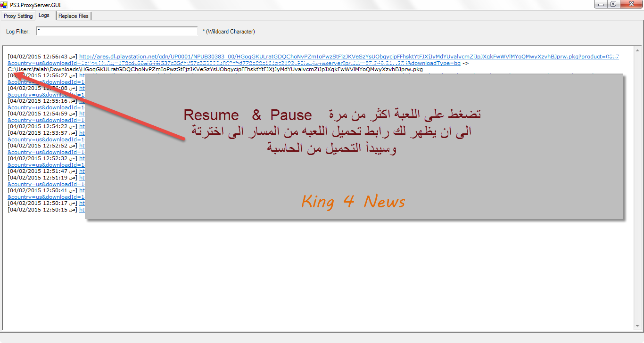Click the link next to the 12:55:16 entry
The image size is (644, 343).
coord(82,101)
